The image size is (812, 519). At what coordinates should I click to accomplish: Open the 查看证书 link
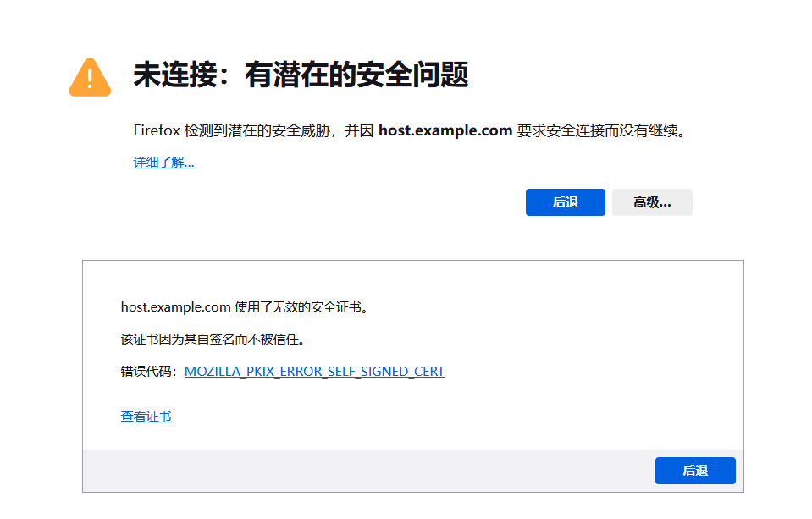pos(146,417)
